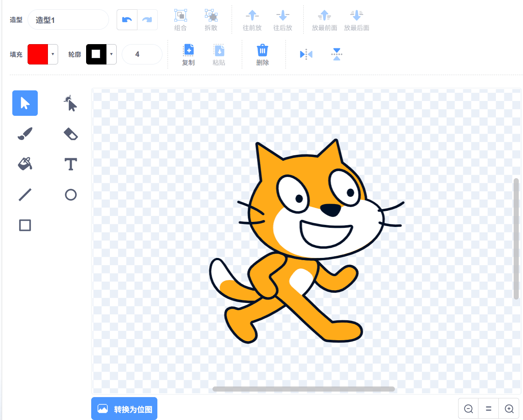523x420 pixels.
Task: Pick the Eraser tool
Action: [x=71, y=134]
